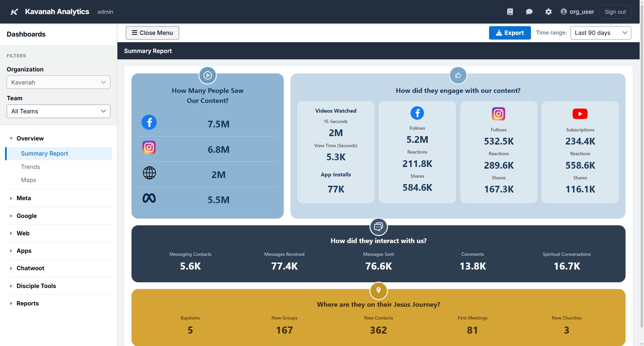644x346 pixels.
Task: Click the Close Menu button
Action: tap(152, 33)
